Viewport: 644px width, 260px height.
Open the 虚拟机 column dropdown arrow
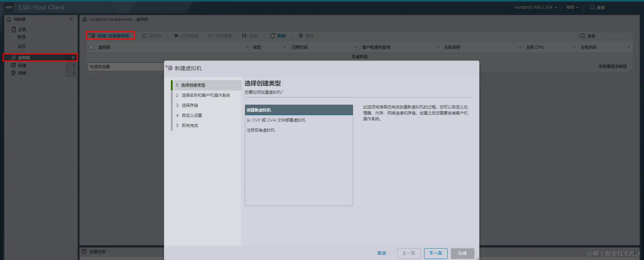pos(247,47)
